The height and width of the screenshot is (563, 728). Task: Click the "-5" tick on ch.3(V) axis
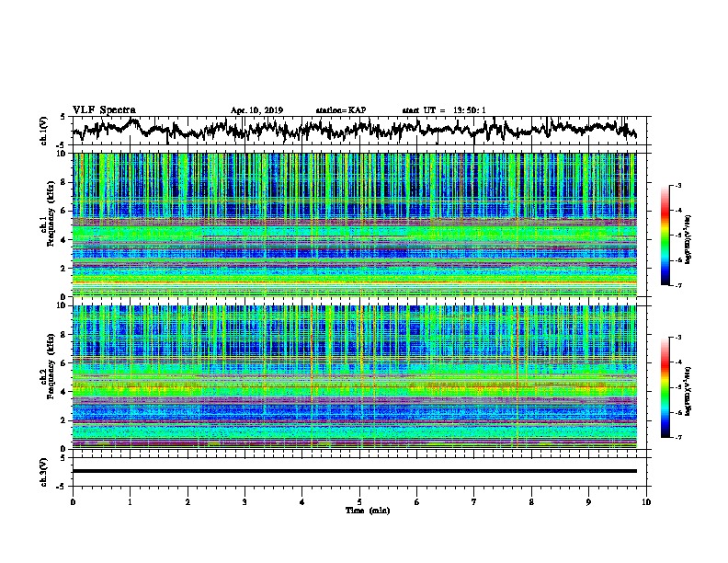pos(62,487)
